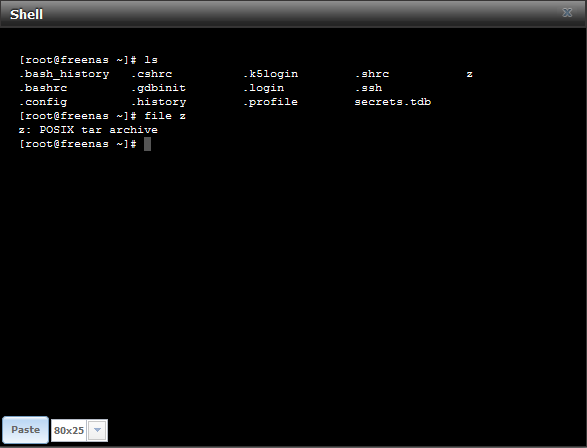Click the .ssh directory name in the listing
The width and height of the screenshot is (587, 448).
(x=369, y=88)
